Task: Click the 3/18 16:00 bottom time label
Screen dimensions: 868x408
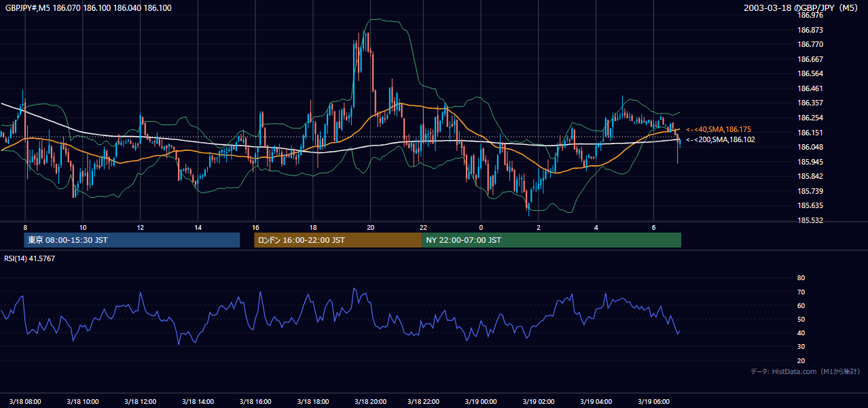Action: (x=255, y=401)
